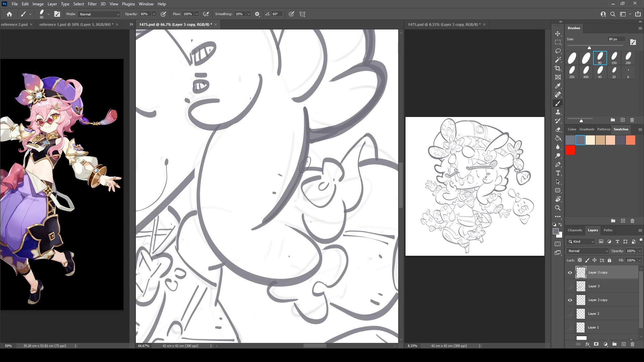This screenshot has height=362, width=644.
Task: Click the brush angle 60° field
Action: tap(277, 14)
